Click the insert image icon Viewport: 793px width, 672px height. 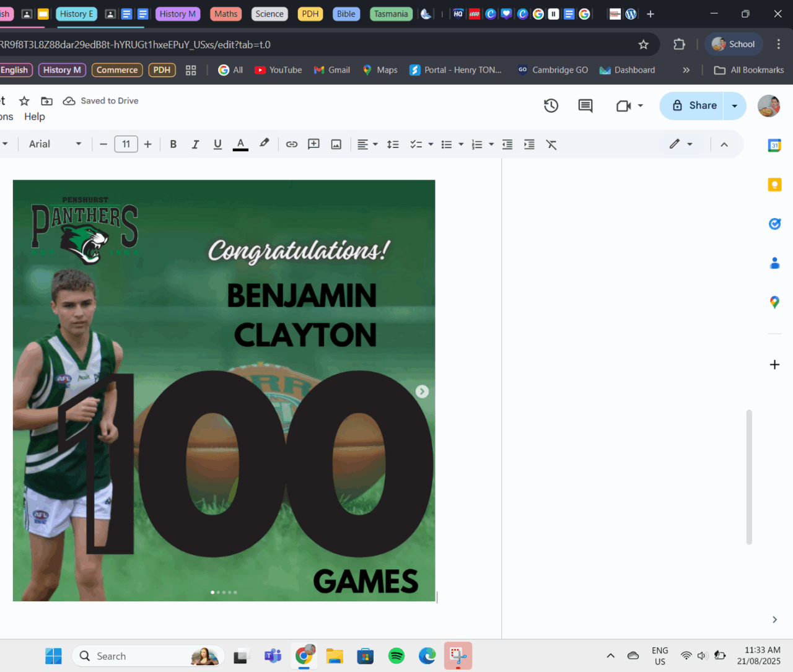click(336, 144)
